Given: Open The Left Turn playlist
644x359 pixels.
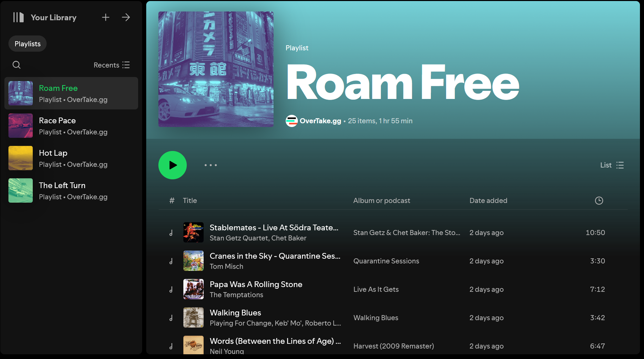Looking at the screenshot, I should click(x=71, y=190).
